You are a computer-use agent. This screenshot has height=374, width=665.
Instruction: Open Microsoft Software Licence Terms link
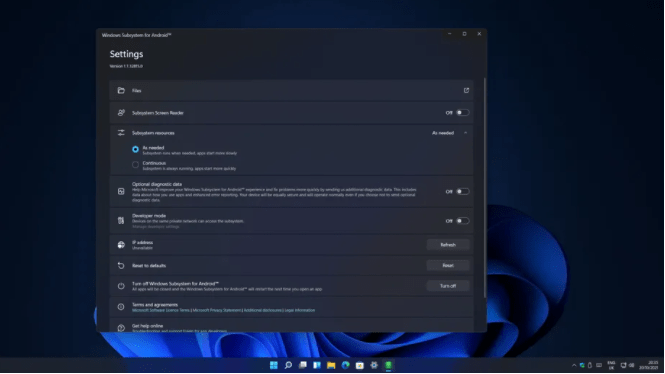(x=161, y=310)
